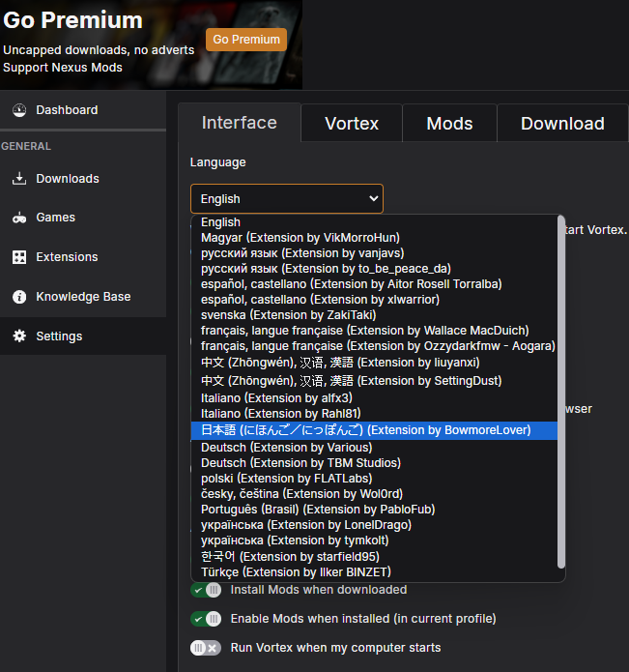Open the Mods settings tab

(x=449, y=124)
